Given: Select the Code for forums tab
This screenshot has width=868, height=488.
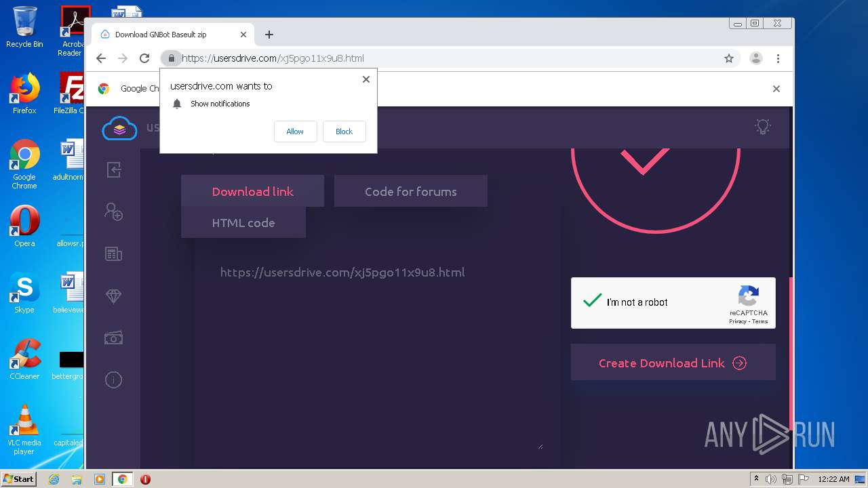Looking at the screenshot, I should coord(410,191).
